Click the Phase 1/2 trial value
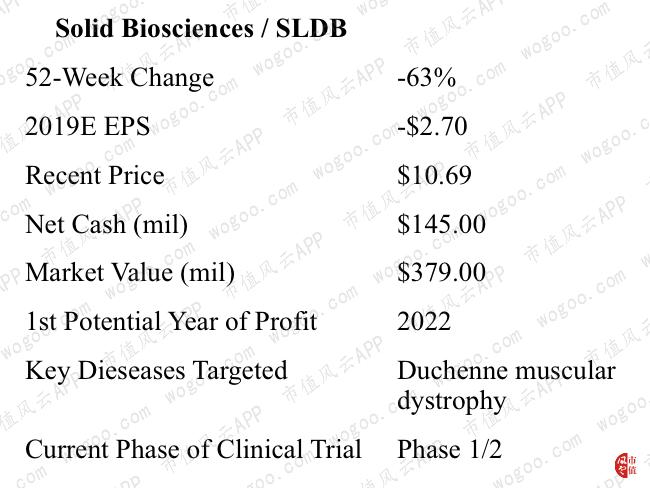 449,449
